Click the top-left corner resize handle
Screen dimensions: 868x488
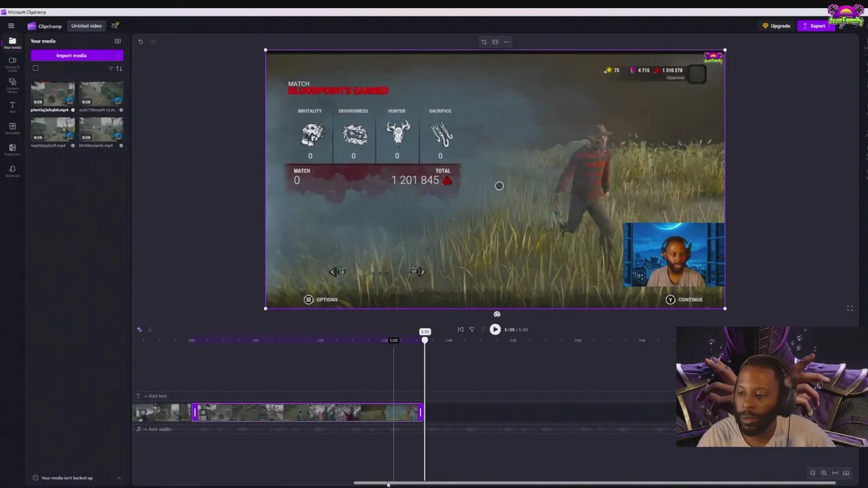[x=266, y=50]
